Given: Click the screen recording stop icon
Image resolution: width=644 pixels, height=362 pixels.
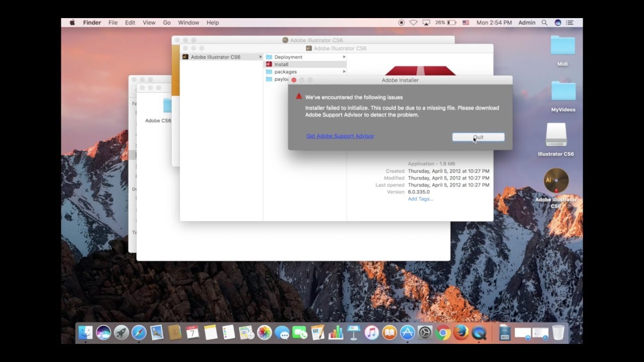Looking at the screenshot, I should 401,23.
